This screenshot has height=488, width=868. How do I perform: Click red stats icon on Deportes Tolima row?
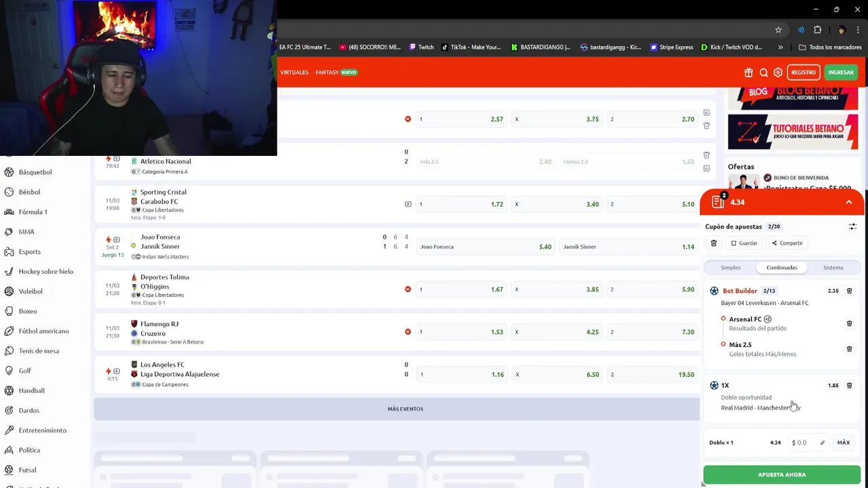tap(408, 289)
